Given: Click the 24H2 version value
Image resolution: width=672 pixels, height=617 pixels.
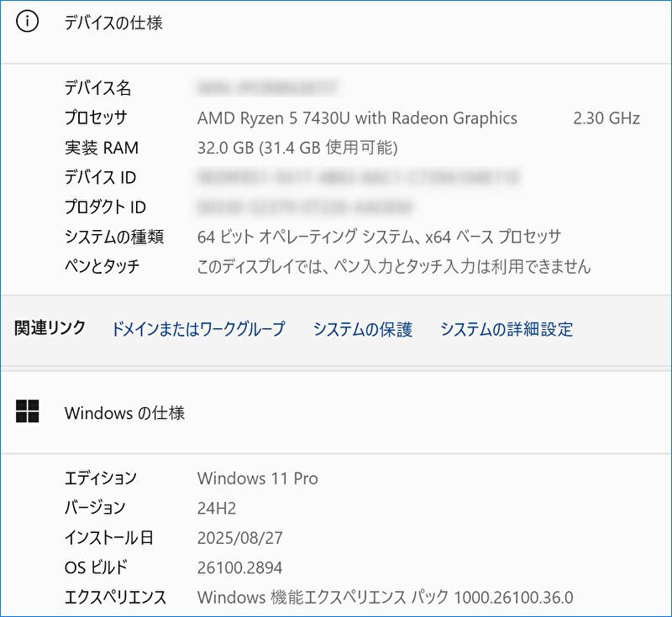Looking at the screenshot, I should click(217, 508).
